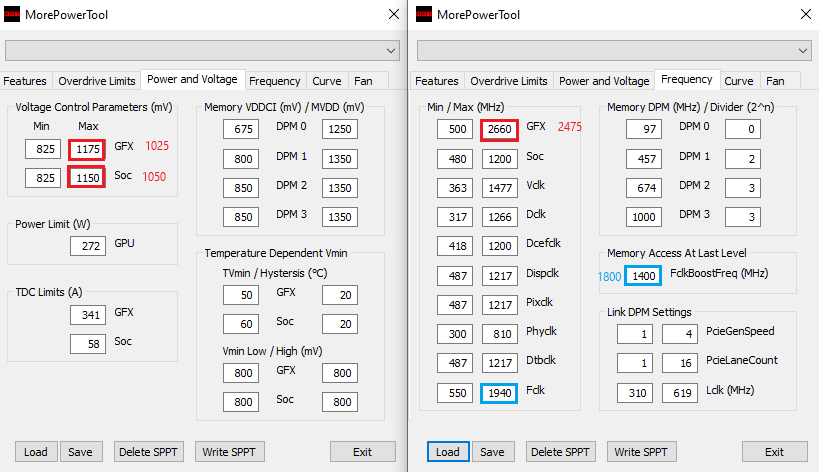Screen dimensions: 819x472
Task: Click the MorePowerTool app icon in right window
Action: point(424,15)
